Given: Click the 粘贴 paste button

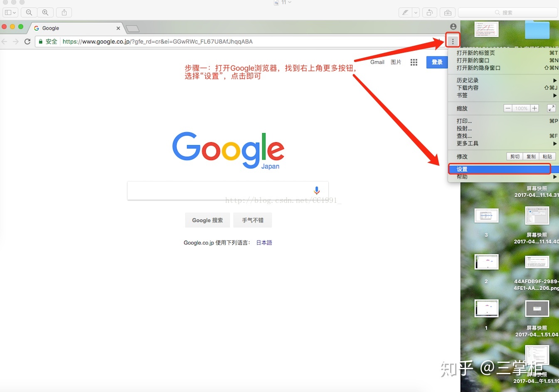Looking at the screenshot, I should point(547,156).
